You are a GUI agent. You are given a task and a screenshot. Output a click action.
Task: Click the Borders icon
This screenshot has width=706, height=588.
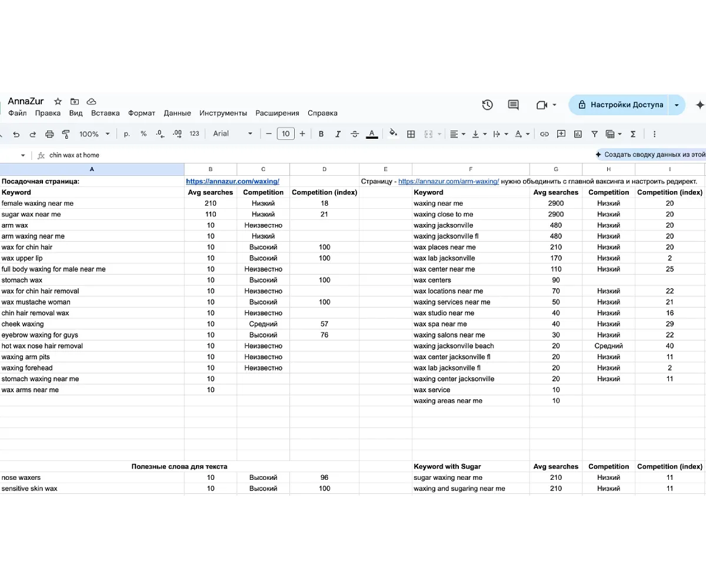[x=411, y=133]
